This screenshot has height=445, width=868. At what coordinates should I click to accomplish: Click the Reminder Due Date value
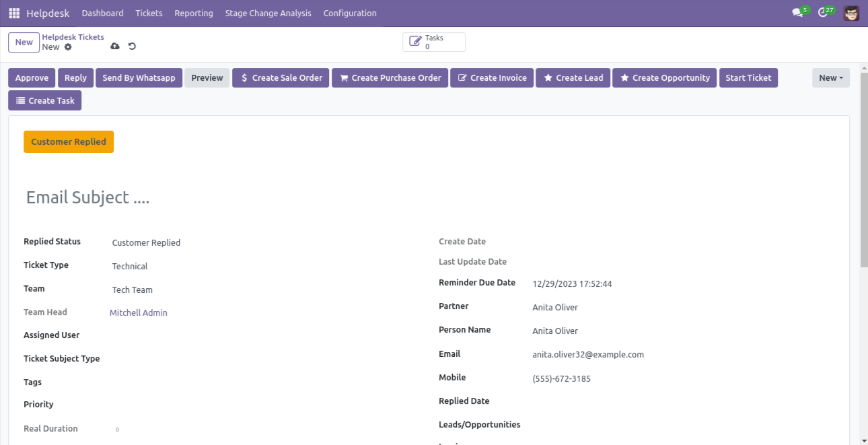point(572,284)
